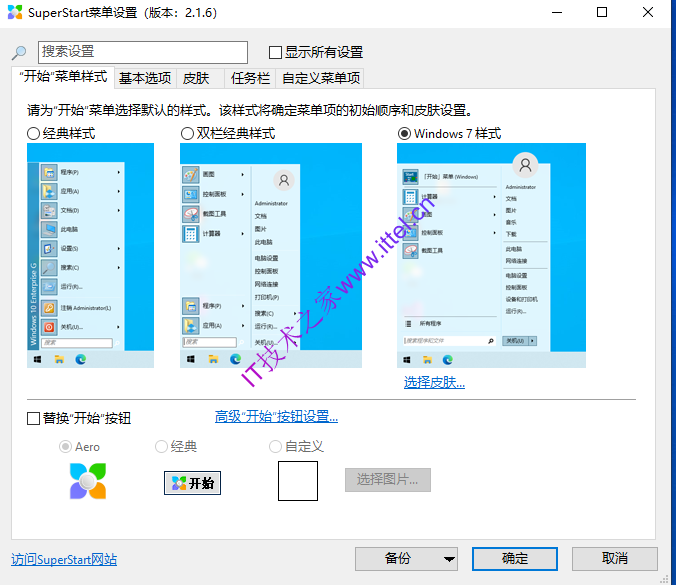The width and height of the screenshot is (676, 585).
Task: Open the 选择皮肤... link
Action: 434,382
